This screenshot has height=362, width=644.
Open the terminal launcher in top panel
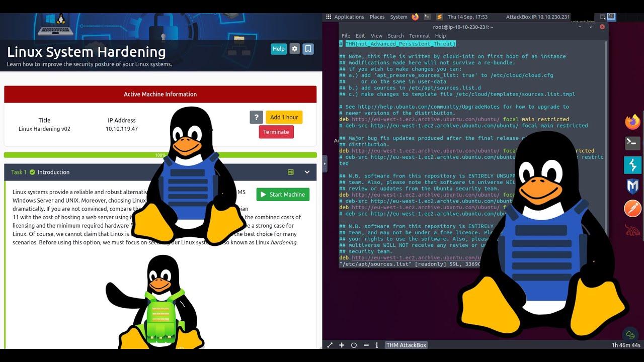427,17
